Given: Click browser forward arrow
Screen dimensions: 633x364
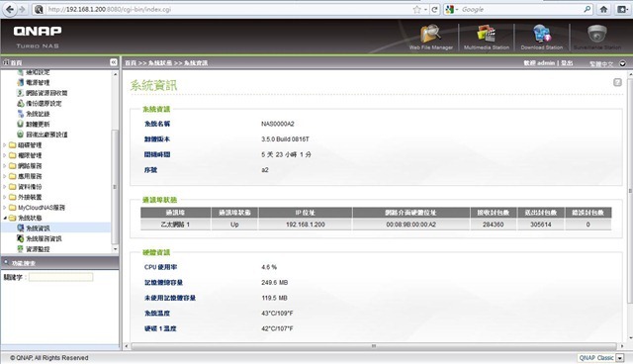Looking at the screenshot, I should pyautogui.click(x=22, y=9).
